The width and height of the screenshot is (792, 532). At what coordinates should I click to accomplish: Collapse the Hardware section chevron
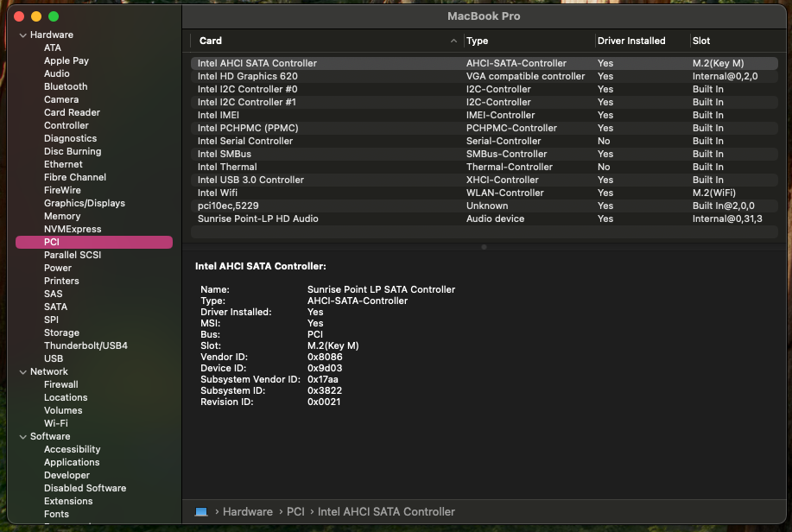(22, 35)
